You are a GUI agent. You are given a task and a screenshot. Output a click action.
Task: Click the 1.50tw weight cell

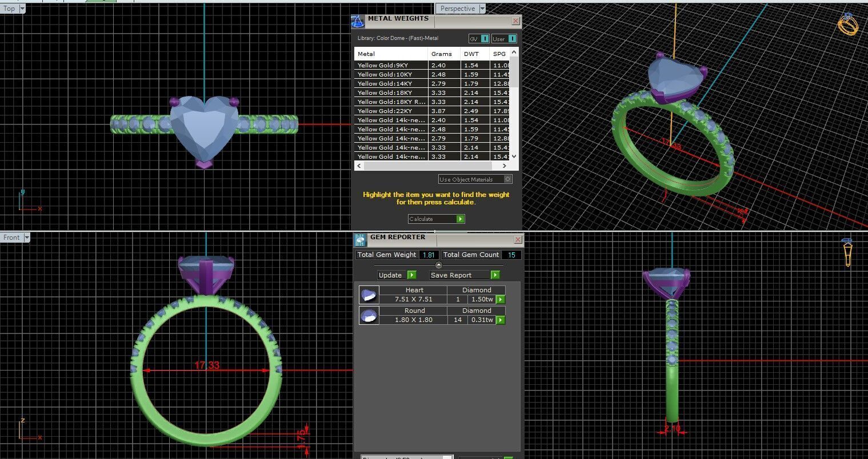[x=482, y=299]
